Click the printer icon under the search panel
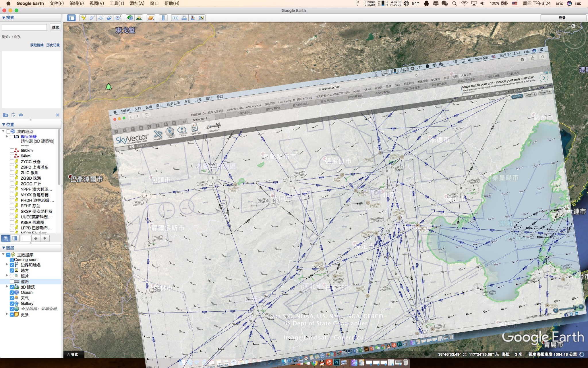 (21, 115)
